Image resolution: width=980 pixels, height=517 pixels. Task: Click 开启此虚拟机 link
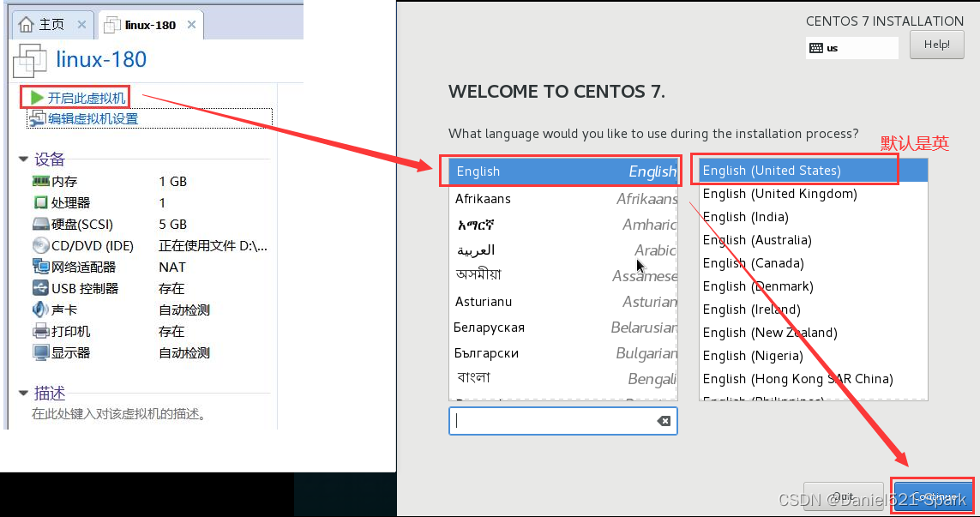coord(87,98)
